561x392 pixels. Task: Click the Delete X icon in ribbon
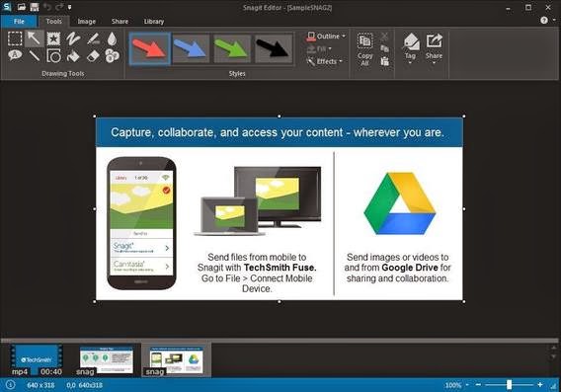coord(384,37)
